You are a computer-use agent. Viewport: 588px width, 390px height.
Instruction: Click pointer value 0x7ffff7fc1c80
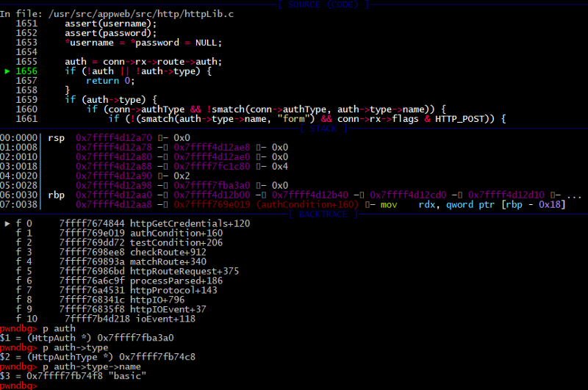coord(212,167)
